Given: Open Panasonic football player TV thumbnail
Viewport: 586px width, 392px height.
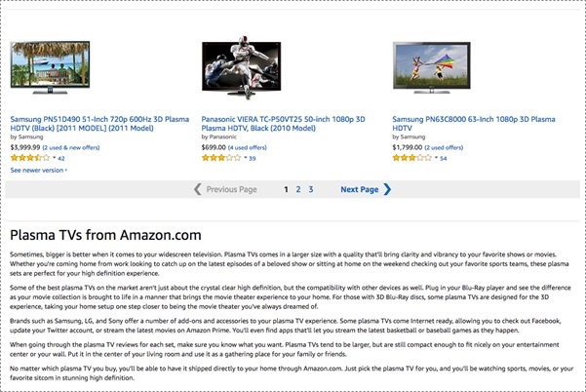Looking at the screenshot, I should (242, 67).
